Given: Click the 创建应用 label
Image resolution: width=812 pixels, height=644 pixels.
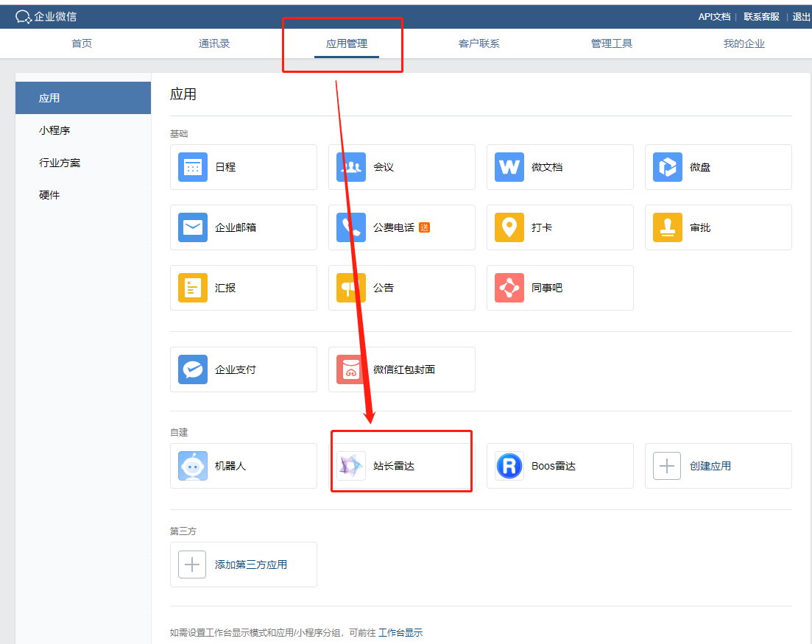Looking at the screenshot, I should [710, 466].
